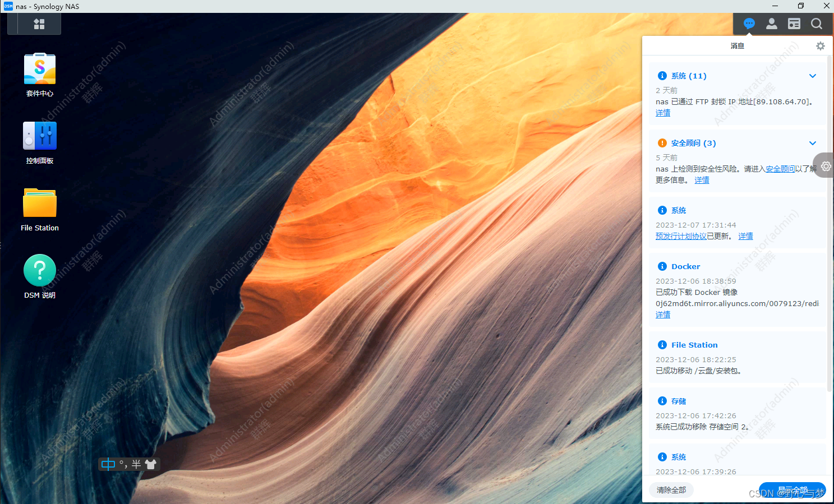Toggle the notifications speech-bubble icon

749,24
